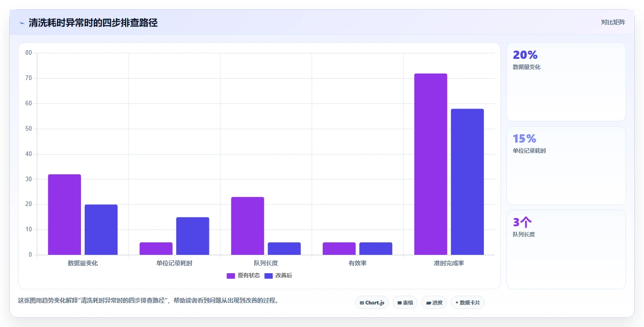Click the 50 y-axis tick label
The image size is (644, 327).
(29, 129)
